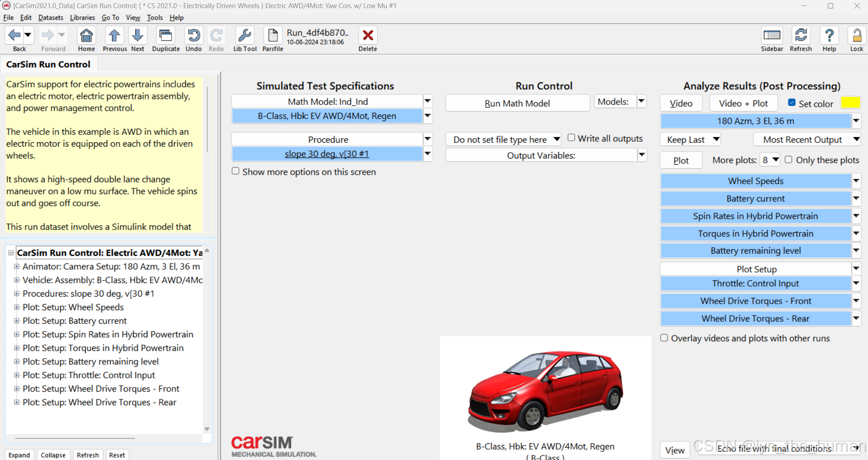This screenshot has height=460, width=868.
Task: Open the Edit menu
Action: tap(26, 18)
